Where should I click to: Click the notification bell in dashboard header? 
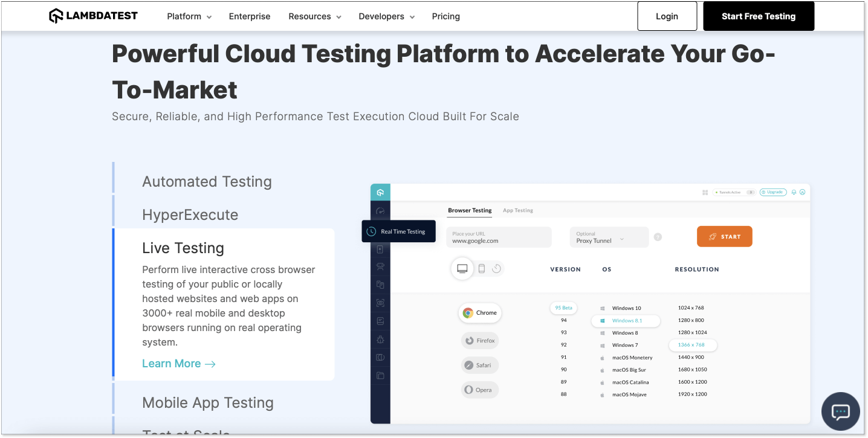pos(794,192)
